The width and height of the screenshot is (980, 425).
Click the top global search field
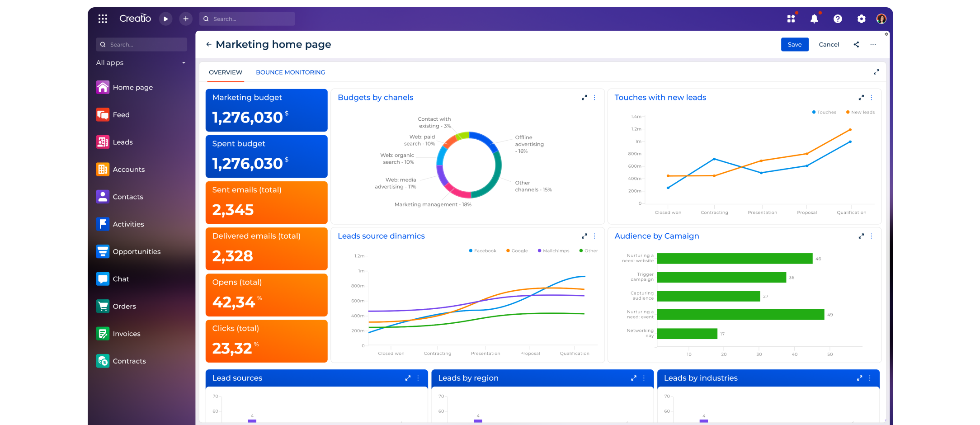coord(248,19)
